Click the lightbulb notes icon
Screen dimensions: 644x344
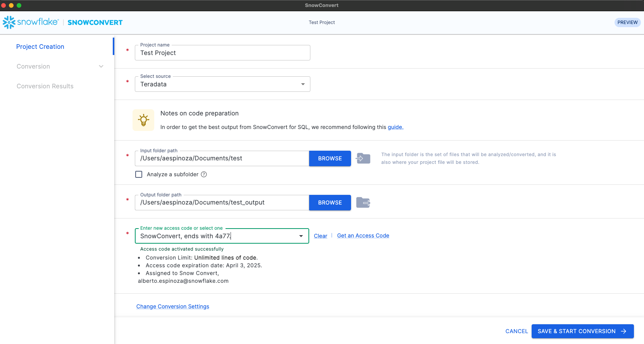143,120
